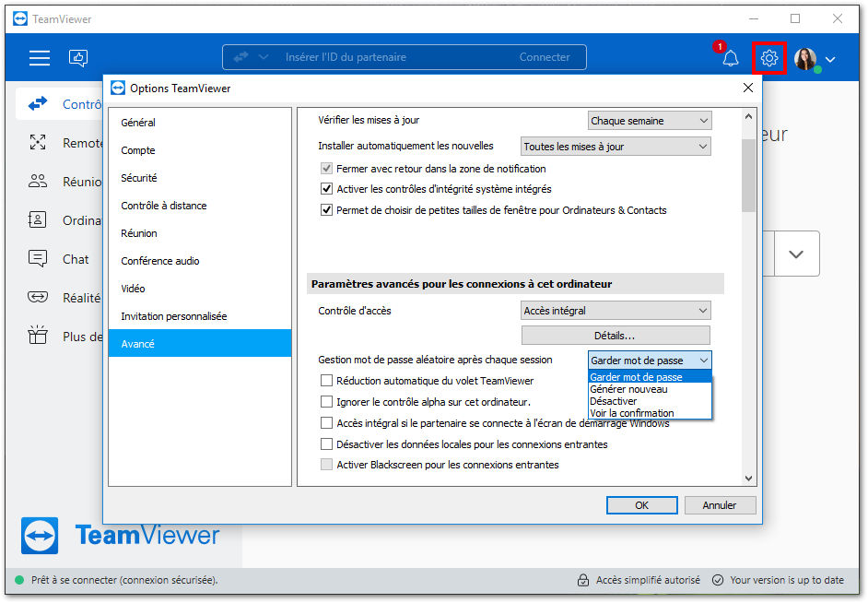Click the Annuler button
This screenshot has width=868, height=603.
click(720, 505)
